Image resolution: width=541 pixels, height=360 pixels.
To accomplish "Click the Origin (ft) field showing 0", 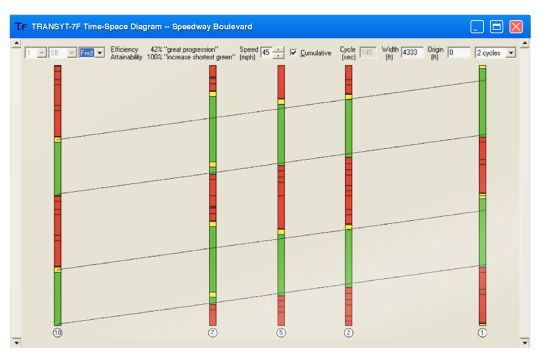I will coord(459,52).
